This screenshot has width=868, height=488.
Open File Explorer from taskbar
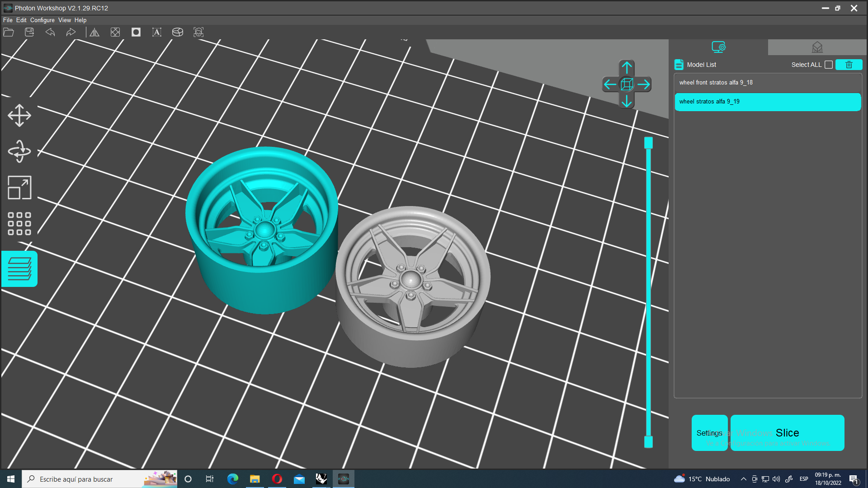255,479
